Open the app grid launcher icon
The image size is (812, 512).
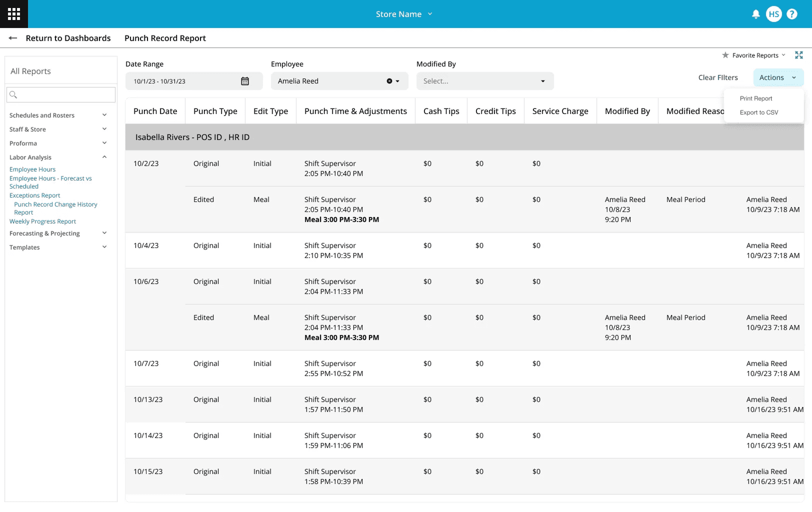pyautogui.click(x=14, y=14)
